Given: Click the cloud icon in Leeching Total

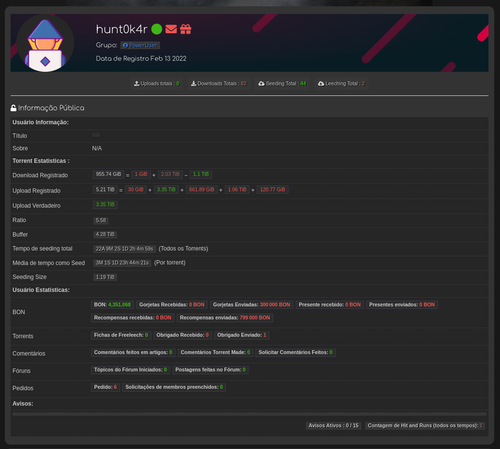Looking at the screenshot, I should point(321,84).
